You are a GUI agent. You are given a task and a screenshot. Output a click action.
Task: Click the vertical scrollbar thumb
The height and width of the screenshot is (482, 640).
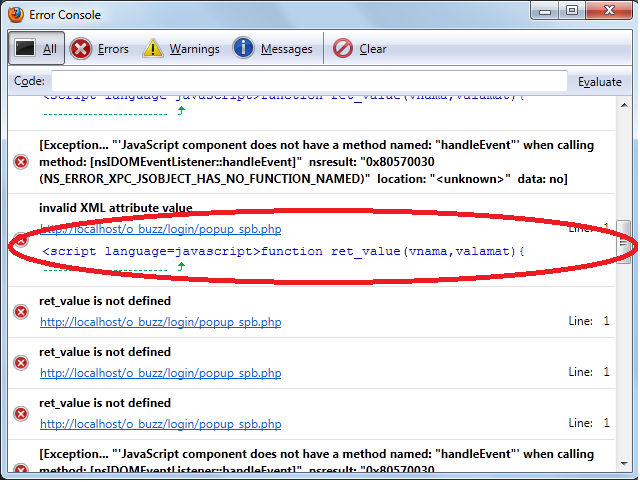(624, 242)
